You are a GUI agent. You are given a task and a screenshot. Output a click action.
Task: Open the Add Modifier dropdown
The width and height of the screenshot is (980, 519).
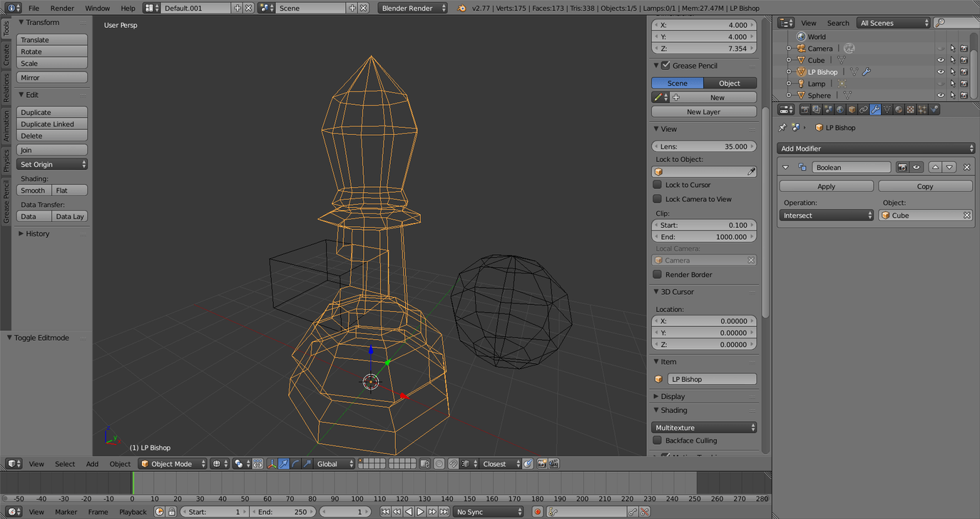click(x=875, y=148)
